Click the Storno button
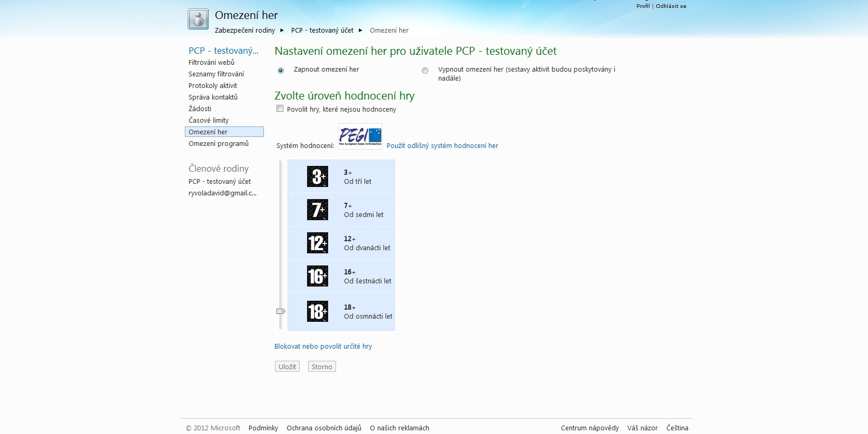This screenshot has width=868, height=434. 322,367
